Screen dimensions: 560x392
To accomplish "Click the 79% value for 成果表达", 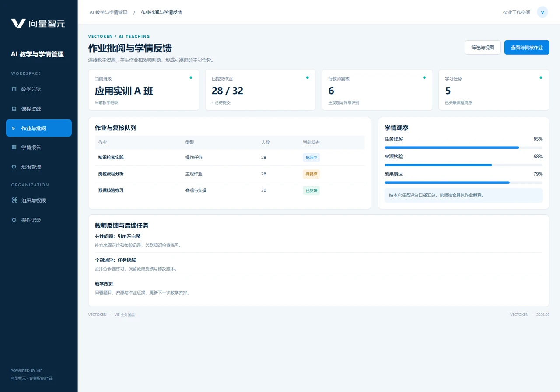I will (538, 174).
